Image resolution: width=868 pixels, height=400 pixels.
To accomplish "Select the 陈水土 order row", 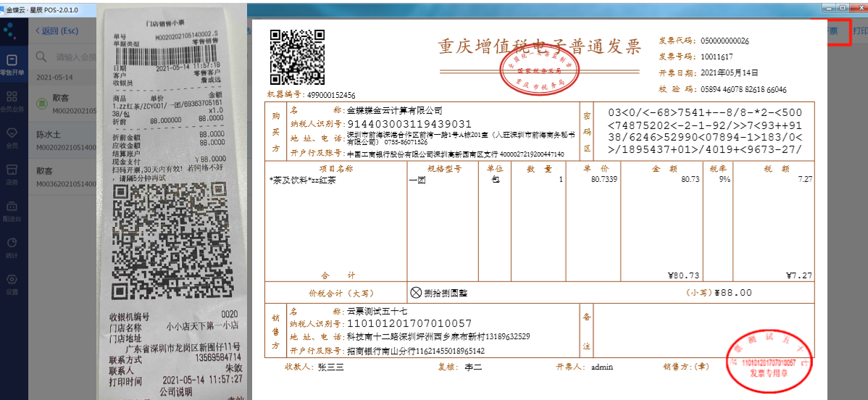I will pyautogui.click(x=62, y=141).
